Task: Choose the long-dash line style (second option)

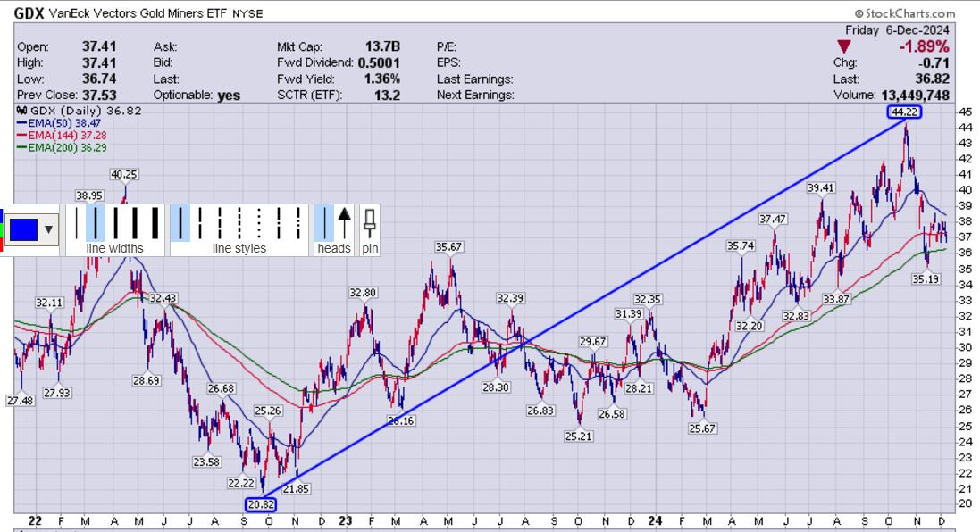Action: 200,223
